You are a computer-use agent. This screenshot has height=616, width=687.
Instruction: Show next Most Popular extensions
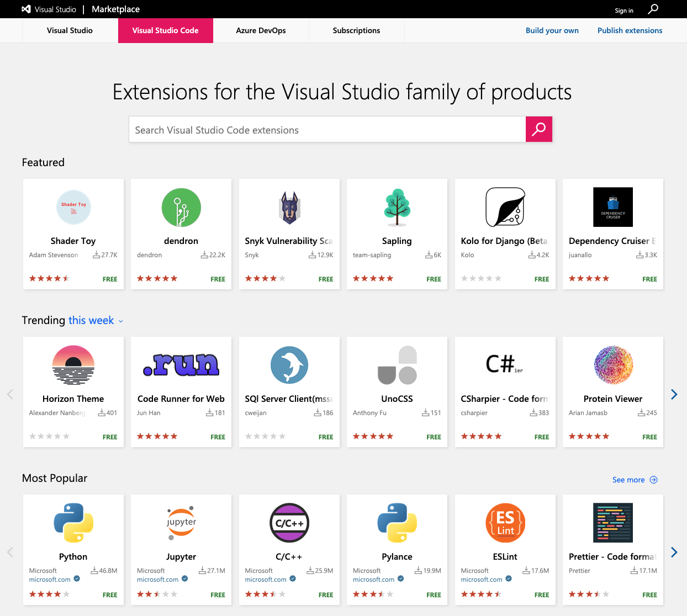[674, 552]
